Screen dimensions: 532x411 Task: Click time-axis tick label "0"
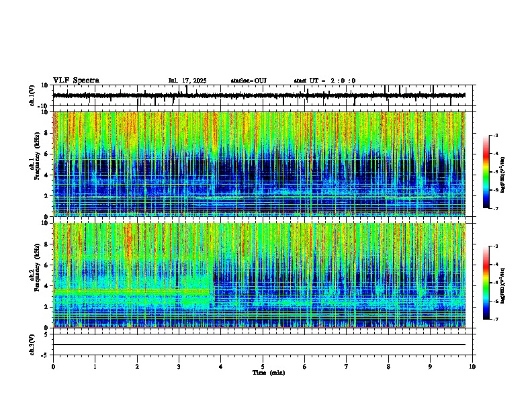point(53,367)
